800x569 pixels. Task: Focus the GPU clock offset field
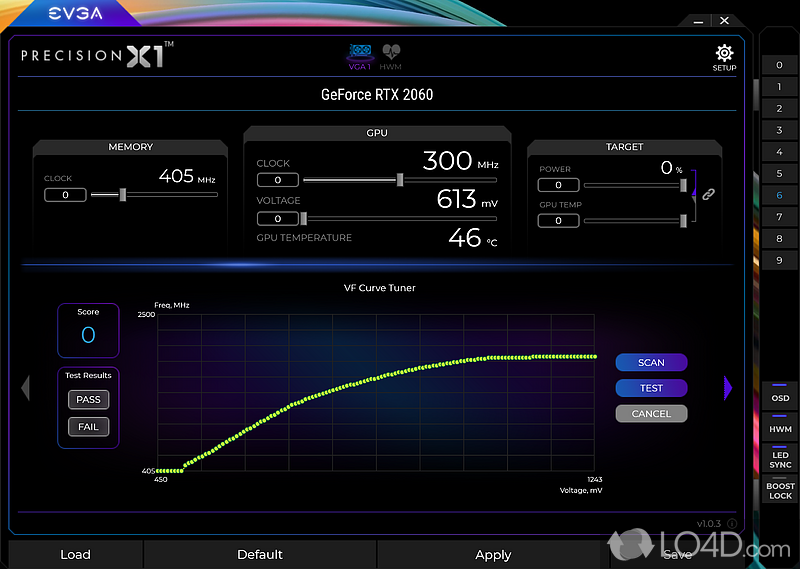tap(278, 180)
